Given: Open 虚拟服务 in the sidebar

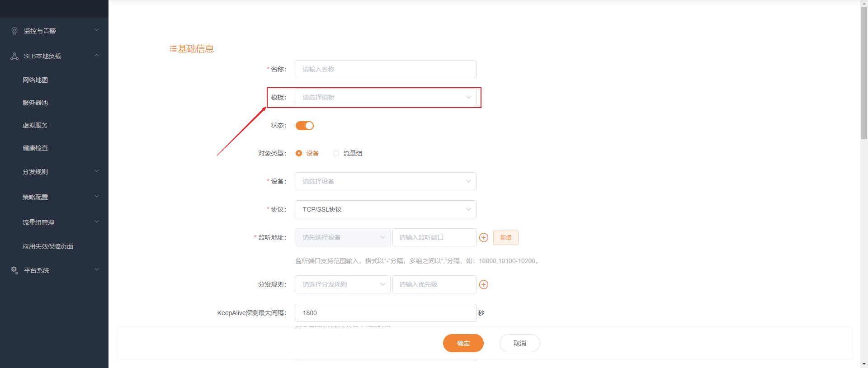Looking at the screenshot, I should point(35,125).
